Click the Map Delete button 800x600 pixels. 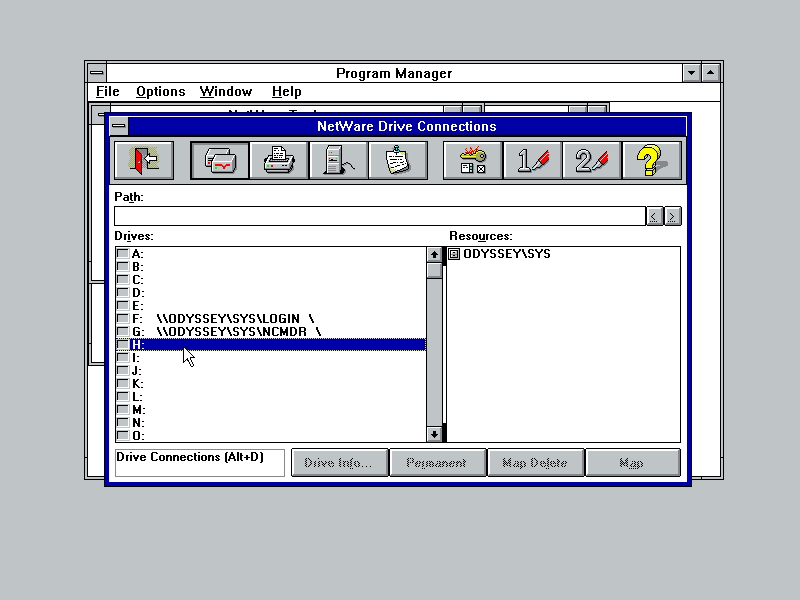(536, 463)
